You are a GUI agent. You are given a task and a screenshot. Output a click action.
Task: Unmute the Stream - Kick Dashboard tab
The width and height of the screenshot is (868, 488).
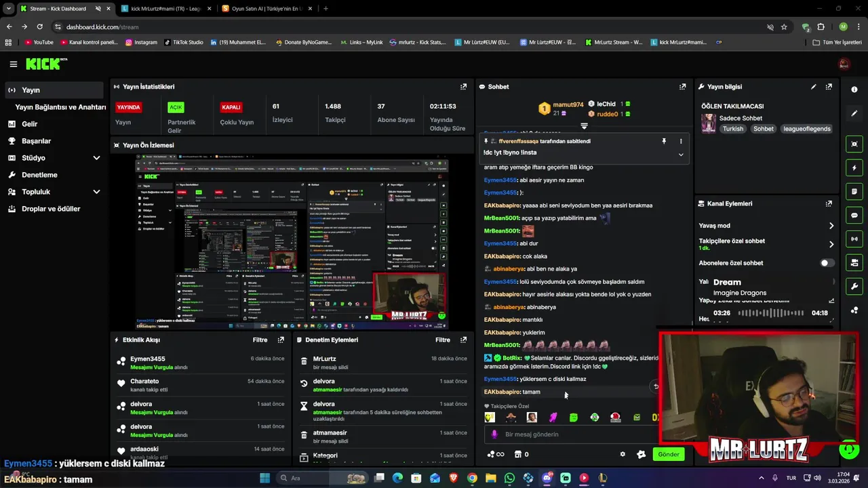98,9
